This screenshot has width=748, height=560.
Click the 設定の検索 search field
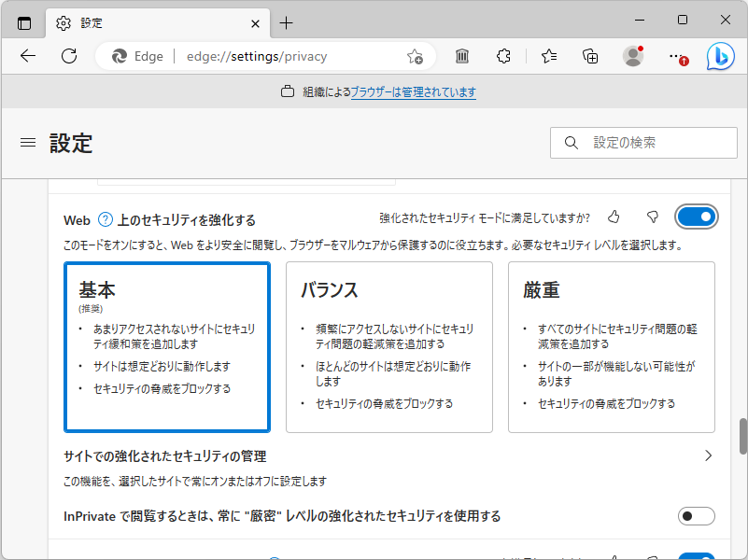(643, 142)
